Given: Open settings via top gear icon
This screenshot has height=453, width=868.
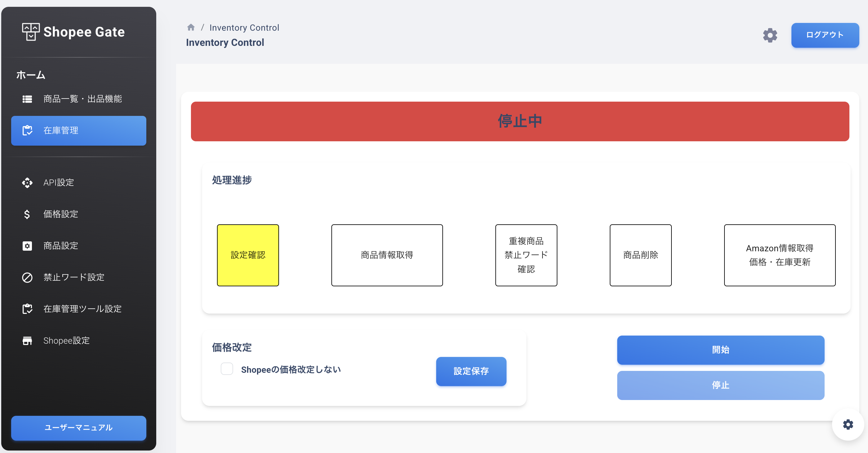Looking at the screenshot, I should click(x=770, y=35).
